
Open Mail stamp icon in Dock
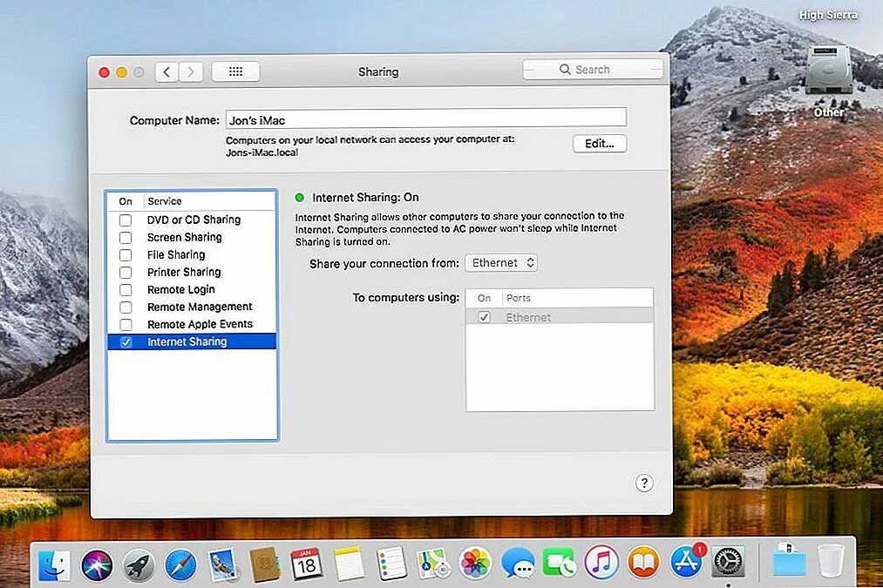(223, 564)
